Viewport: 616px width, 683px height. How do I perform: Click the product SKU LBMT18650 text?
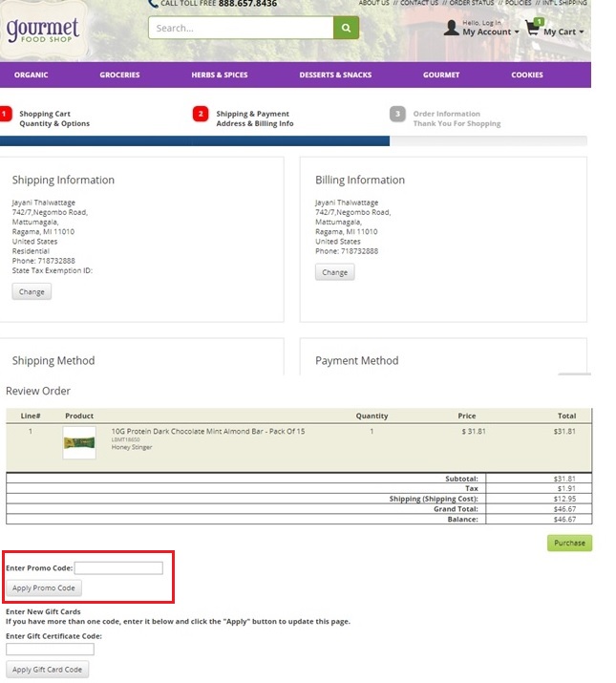click(x=125, y=439)
